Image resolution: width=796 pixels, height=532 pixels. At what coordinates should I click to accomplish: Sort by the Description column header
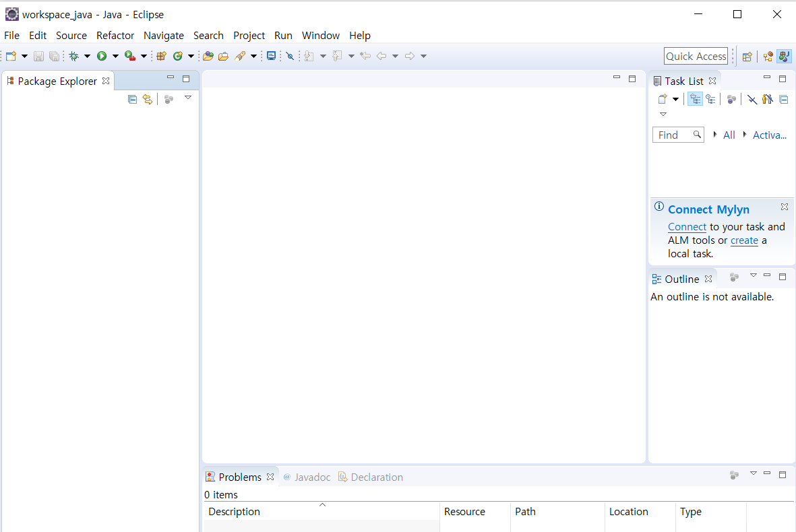[322, 512]
